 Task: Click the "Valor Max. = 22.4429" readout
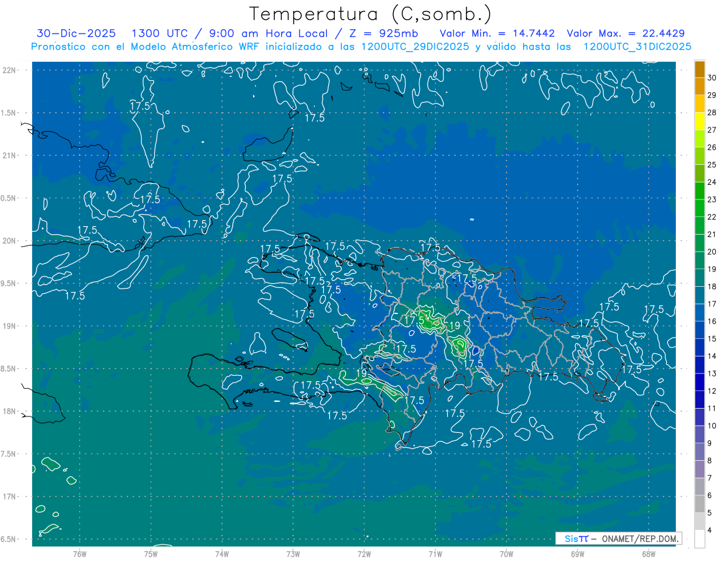click(625, 33)
